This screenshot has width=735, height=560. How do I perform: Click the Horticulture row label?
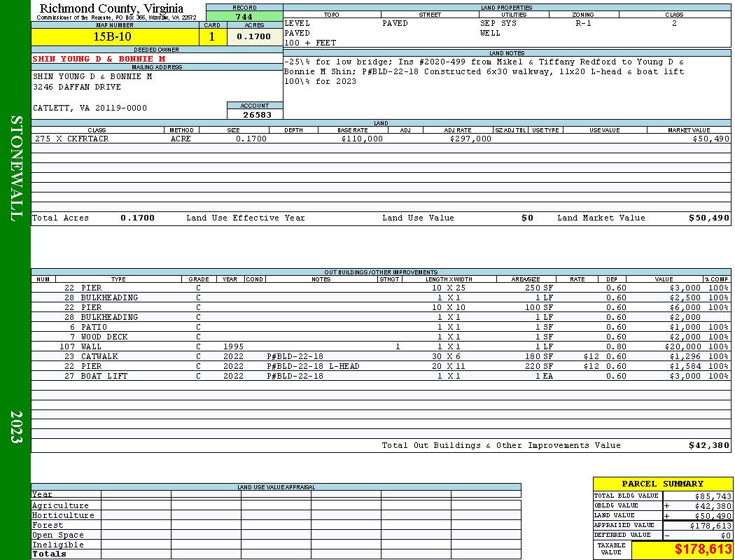(x=63, y=515)
